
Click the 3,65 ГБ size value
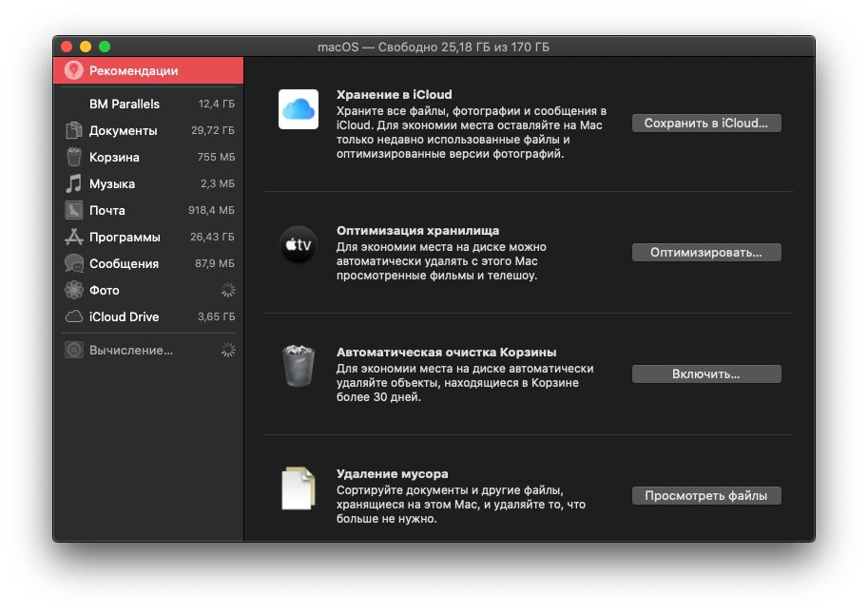[217, 316]
